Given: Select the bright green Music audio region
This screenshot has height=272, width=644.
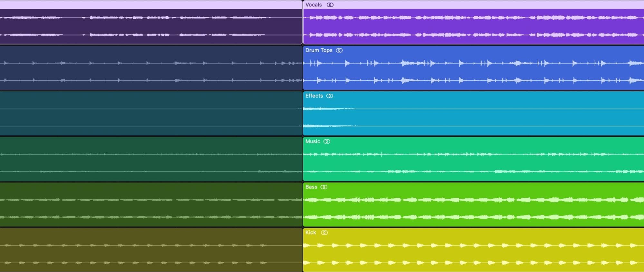Looking at the screenshot, I should [474, 159].
